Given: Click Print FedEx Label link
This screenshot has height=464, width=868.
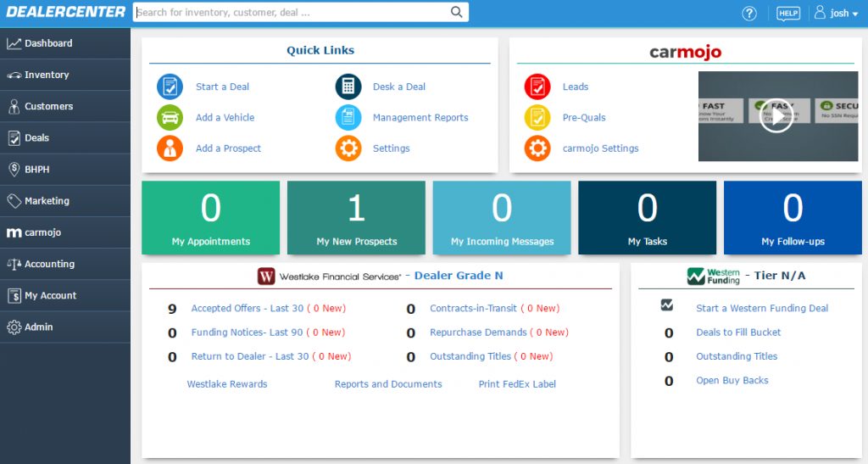Looking at the screenshot, I should [x=517, y=384].
